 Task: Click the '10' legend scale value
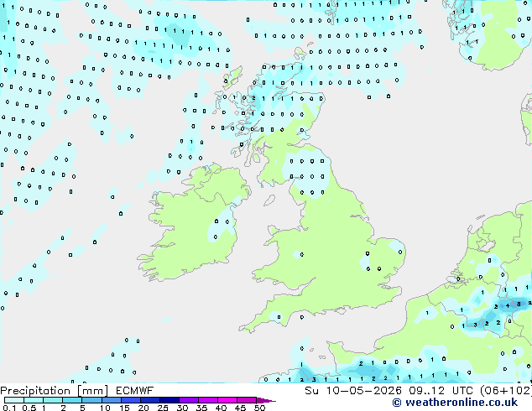(x=105, y=408)
